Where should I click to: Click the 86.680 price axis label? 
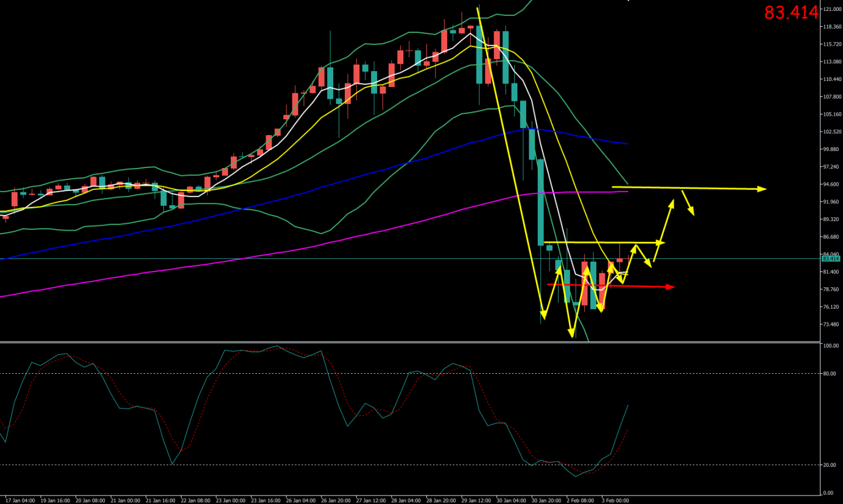pos(831,237)
